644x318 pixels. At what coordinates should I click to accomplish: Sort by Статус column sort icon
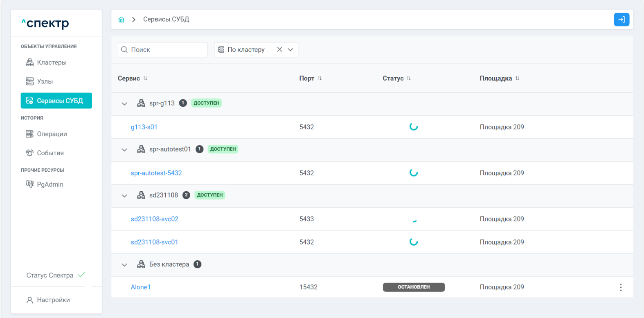pyautogui.click(x=409, y=78)
